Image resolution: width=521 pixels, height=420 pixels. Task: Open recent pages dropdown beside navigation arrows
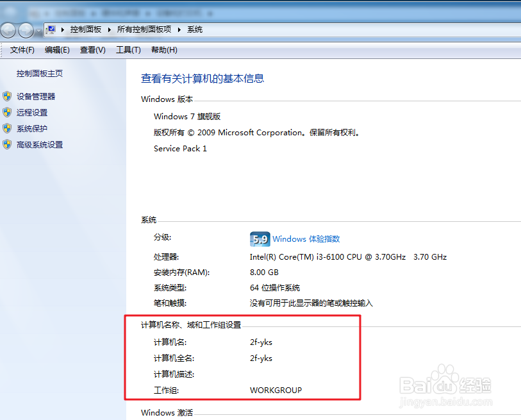click(x=38, y=31)
